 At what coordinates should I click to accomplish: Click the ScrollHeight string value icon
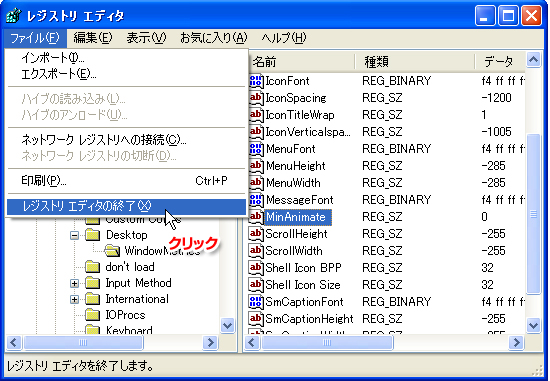(256, 234)
